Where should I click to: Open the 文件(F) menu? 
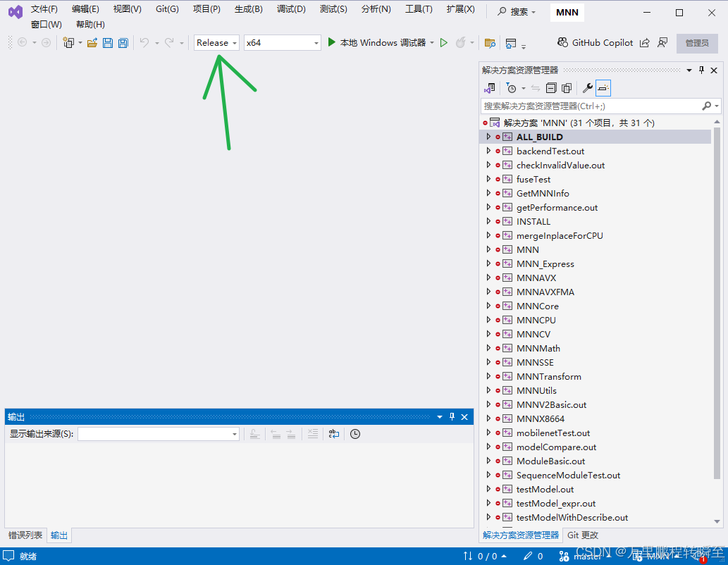coord(44,9)
